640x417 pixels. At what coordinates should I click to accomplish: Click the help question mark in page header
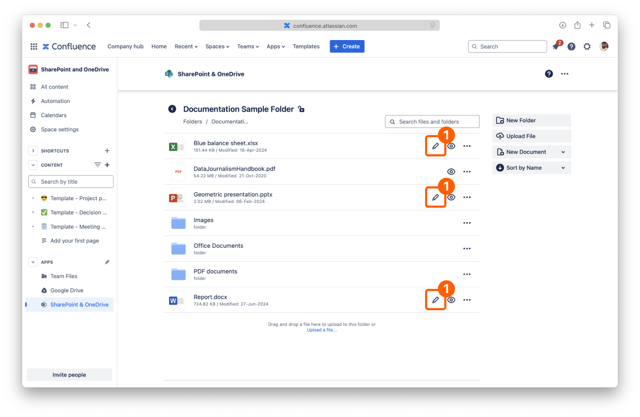click(548, 74)
